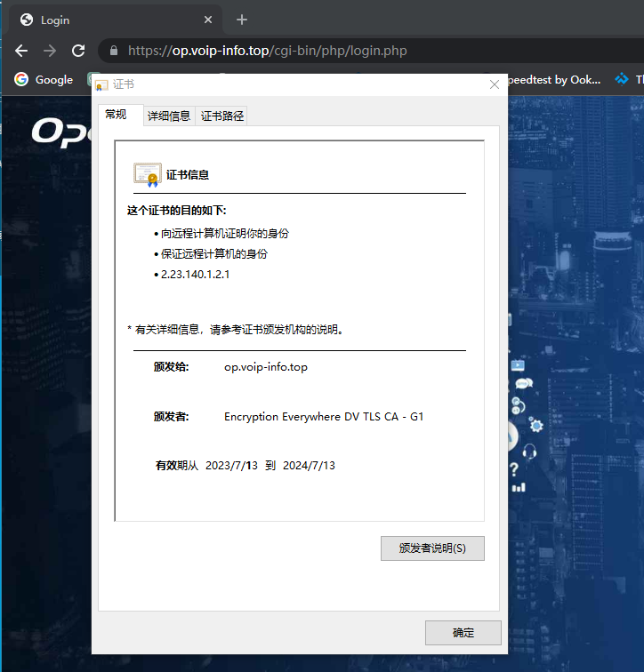
Task: Open the Speedtest by Ookla bookmark
Action: pyautogui.click(x=554, y=80)
